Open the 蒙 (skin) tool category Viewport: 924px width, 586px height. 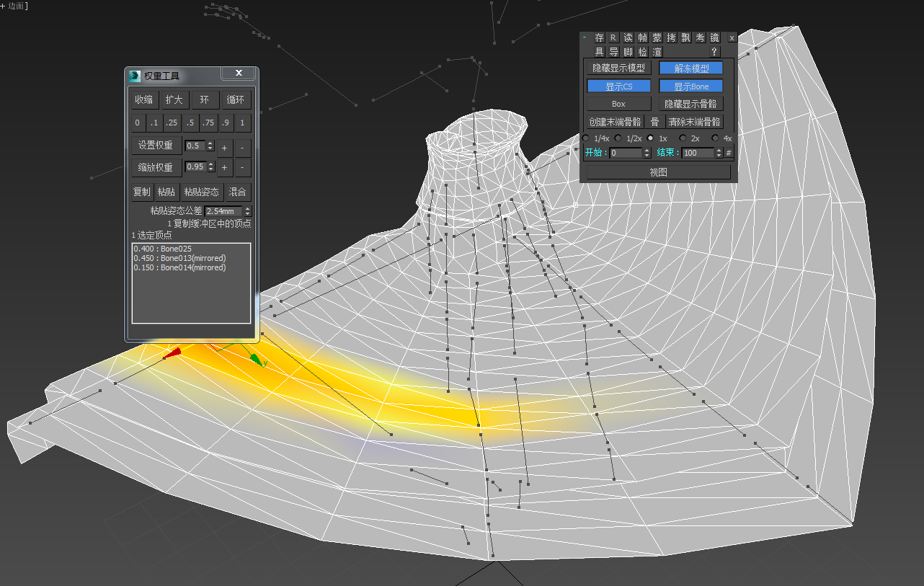(x=657, y=37)
